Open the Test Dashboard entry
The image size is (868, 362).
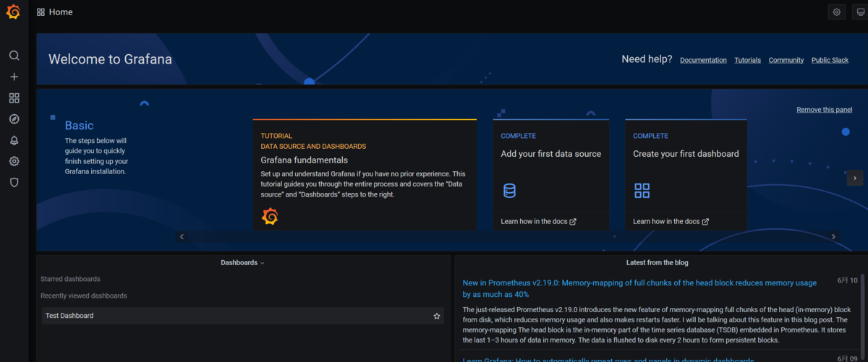(x=242, y=316)
